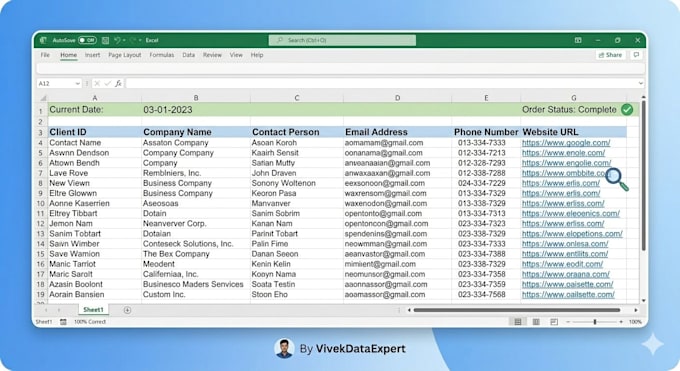This screenshot has height=371, width=680.
Task: Expand the formula bar chevron
Action: tap(641, 83)
